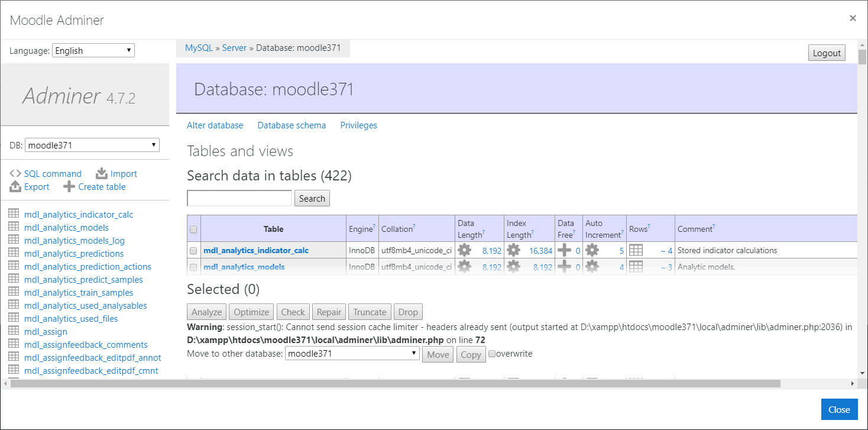Click the Truncate button
Screen dimensions: 868x430
(370, 312)
